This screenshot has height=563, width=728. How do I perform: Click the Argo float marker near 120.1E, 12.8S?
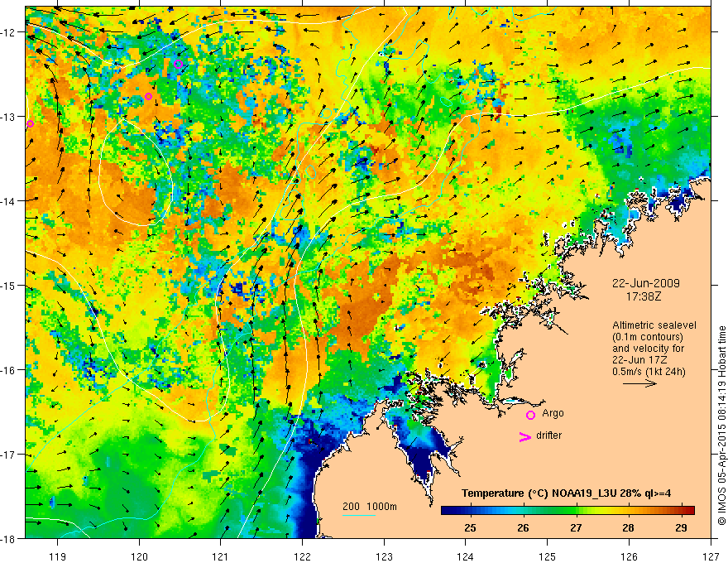point(149,97)
